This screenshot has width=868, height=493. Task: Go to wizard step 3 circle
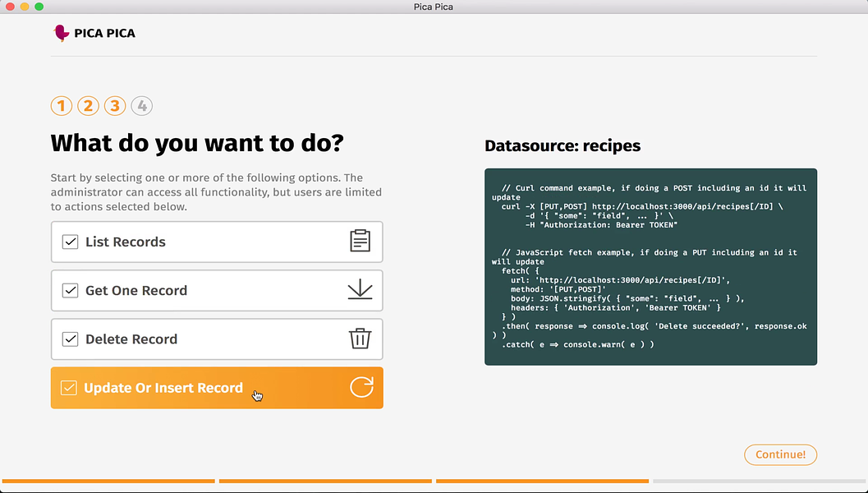point(115,105)
